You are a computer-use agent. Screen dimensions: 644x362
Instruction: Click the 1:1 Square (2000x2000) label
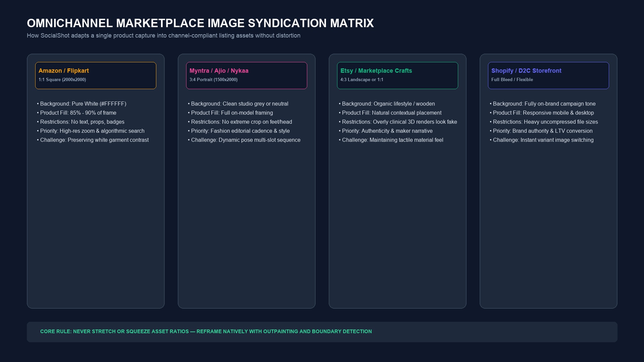click(x=62, y=80)
